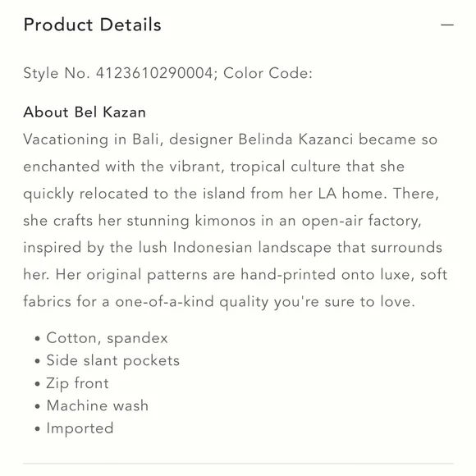Image resolution: width=476 pixels, height=476 pixels.
Task: Click the About Bel Kazan subheading
Action: (85, 112)
